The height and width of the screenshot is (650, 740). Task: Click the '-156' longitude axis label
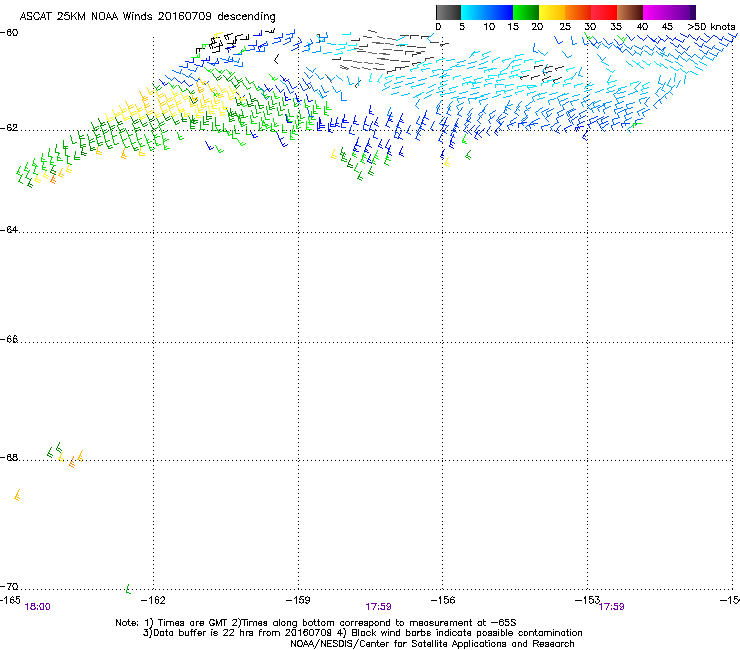pos(443,600)
